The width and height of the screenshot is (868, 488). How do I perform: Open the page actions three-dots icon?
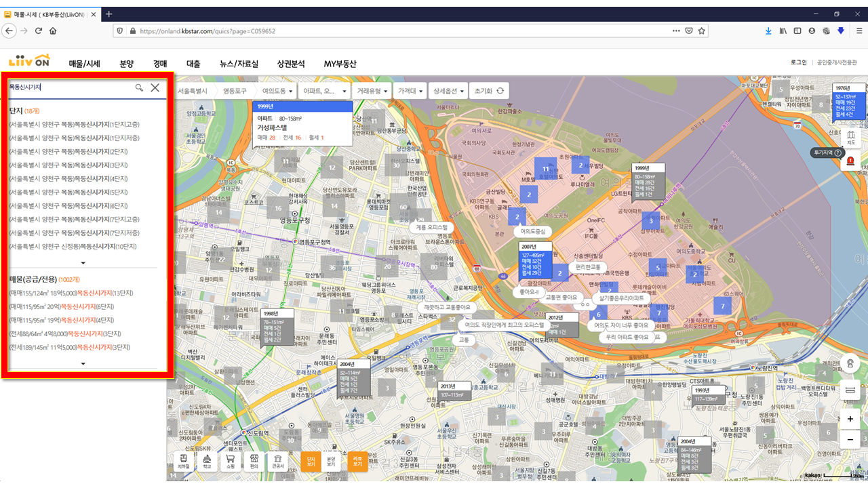pyautogui.click(x=675, y=30)
